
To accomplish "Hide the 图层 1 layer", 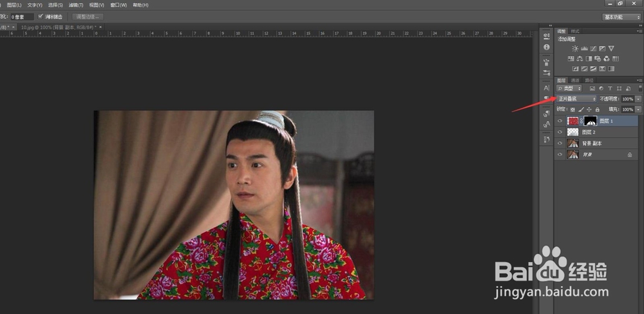I will click(x=560, y=121).
